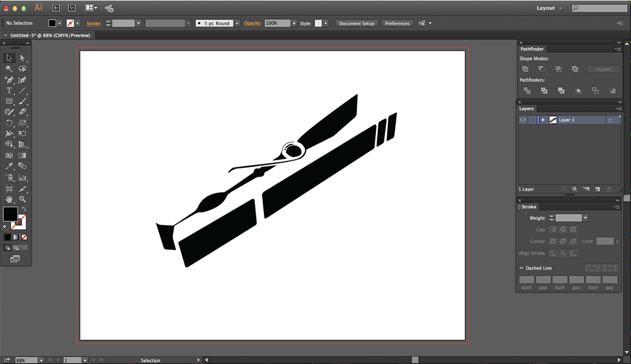This screenshot has width=631, height=364.
Task: Hide Layer 1 visibility
Action: point(522,119)
